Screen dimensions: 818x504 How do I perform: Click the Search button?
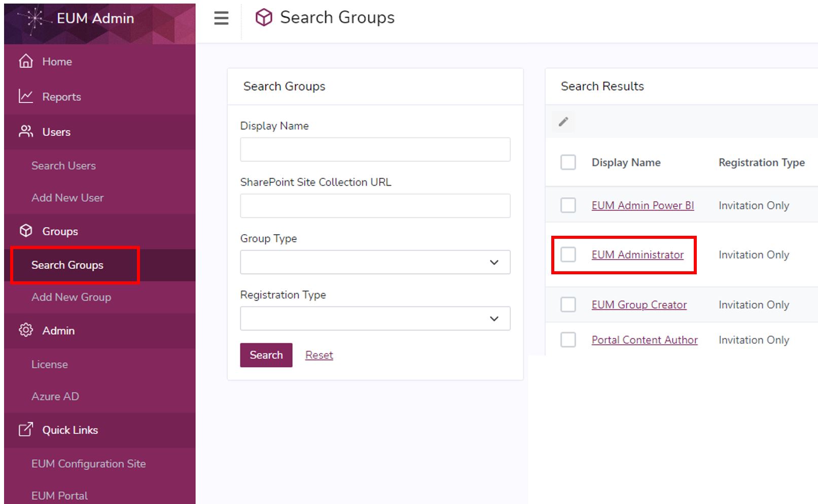coord(266,355)
